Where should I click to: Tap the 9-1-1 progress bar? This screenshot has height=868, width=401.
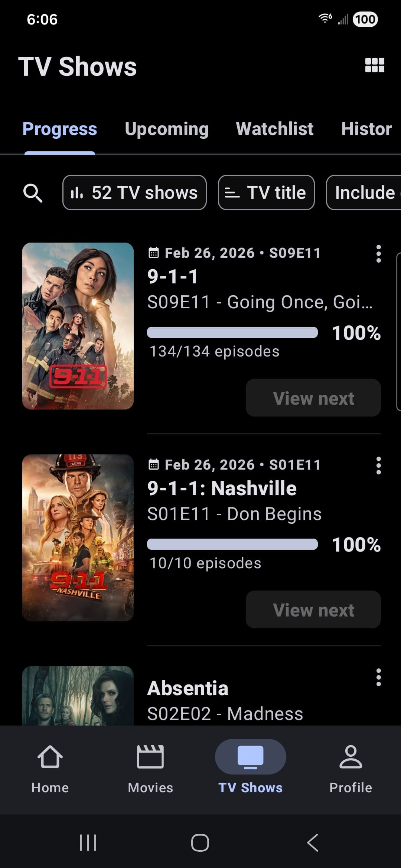tap(232, 332)
